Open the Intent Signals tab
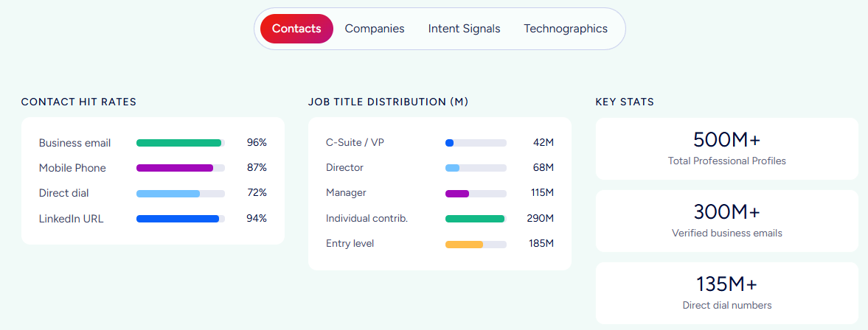This screenshot has width=868, height=330. [x=464, y=29]
